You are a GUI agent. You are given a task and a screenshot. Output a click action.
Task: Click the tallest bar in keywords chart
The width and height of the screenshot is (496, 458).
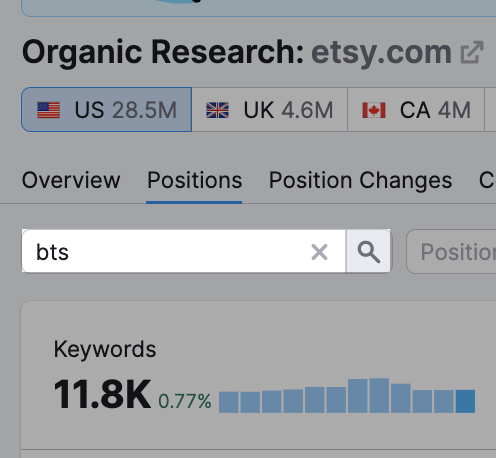(379, 395)
